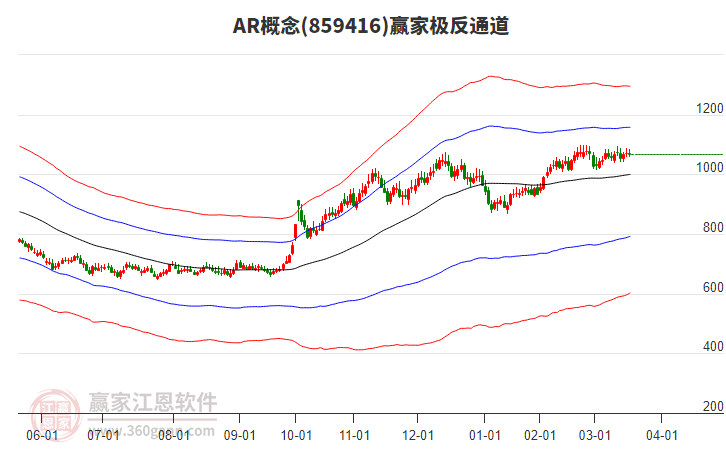Viewport: 726px width, 450px height.
Task: Select the 01-01 date label
Action: coord(485,436)
